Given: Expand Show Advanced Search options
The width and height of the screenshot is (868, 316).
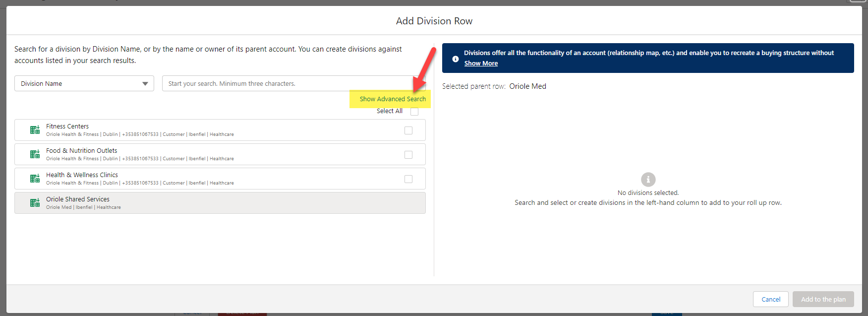Looking at the screenshot, I should [x=392, y=99].
